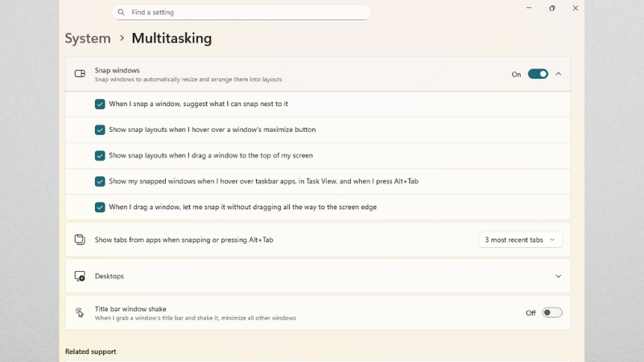Click the Snap windows layout icon
The image size is (644, 362).
80,74
